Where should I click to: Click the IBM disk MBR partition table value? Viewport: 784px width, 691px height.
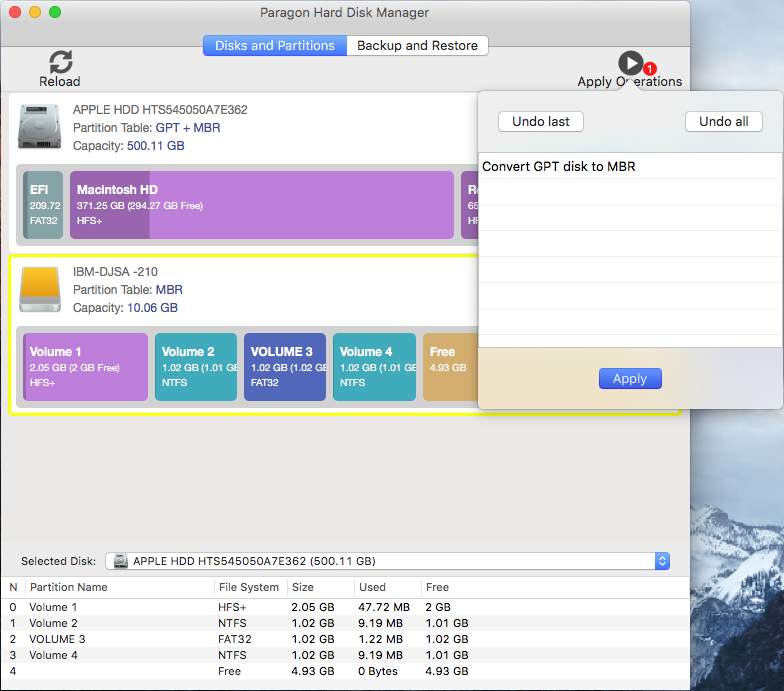click(x=169, y=290)
